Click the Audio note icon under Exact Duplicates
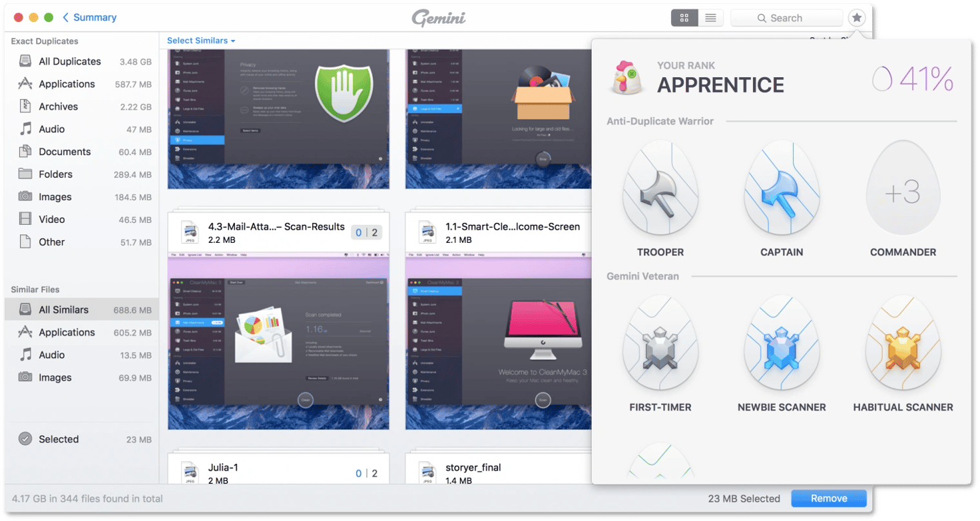 pos(25,129)
